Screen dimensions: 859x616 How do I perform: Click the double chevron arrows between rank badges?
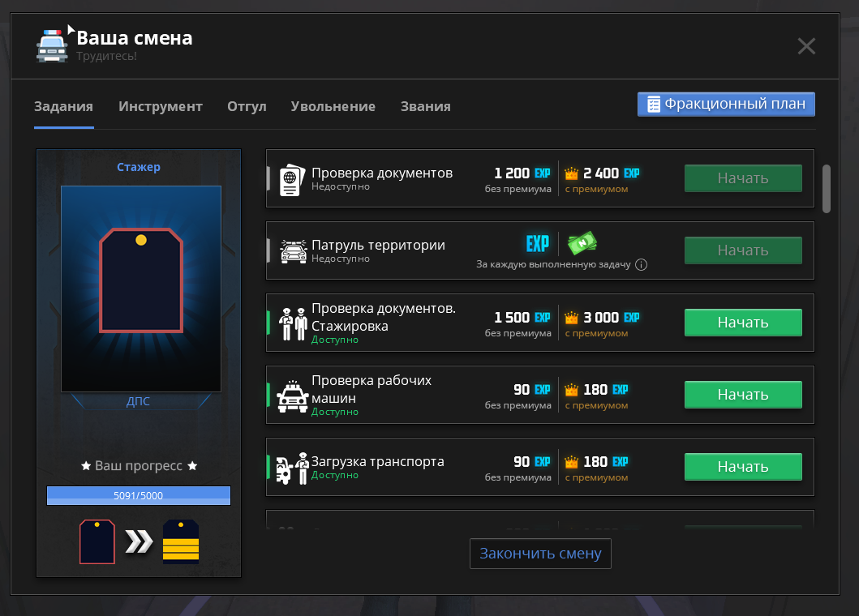(x=140, y=541)
